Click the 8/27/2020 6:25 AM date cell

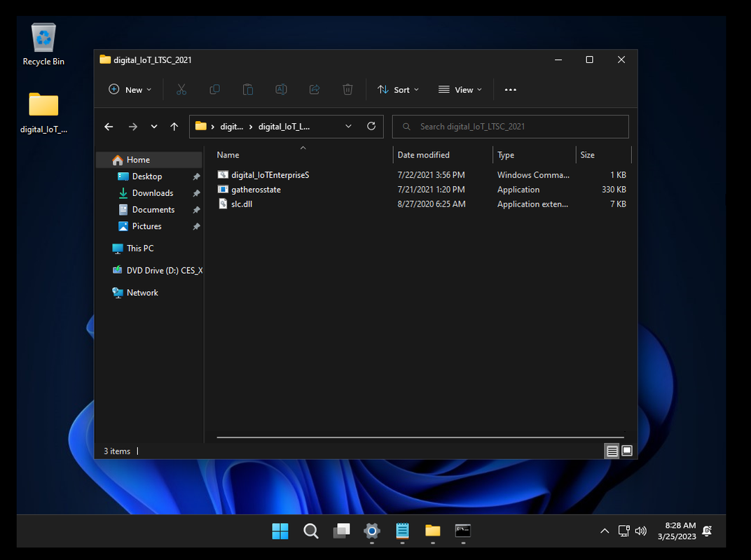(x=431, y=204)
